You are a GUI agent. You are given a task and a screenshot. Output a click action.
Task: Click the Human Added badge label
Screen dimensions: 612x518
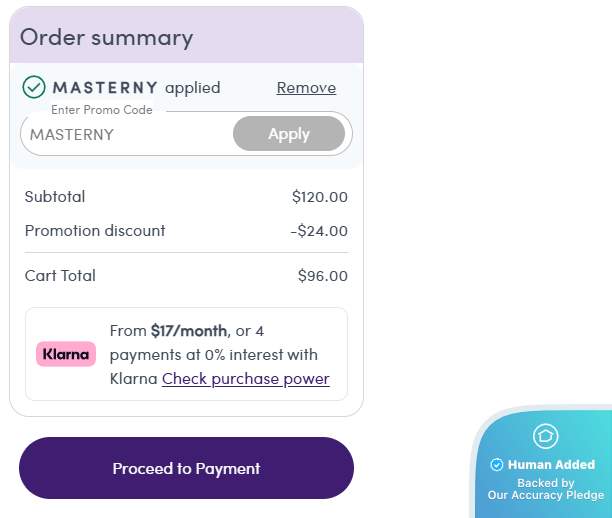[x=551, y=465]
